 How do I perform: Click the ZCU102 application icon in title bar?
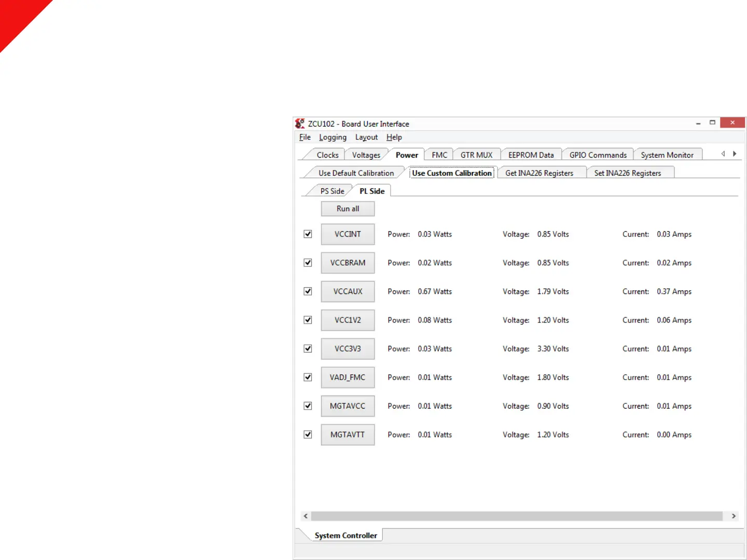pos(300,123)
